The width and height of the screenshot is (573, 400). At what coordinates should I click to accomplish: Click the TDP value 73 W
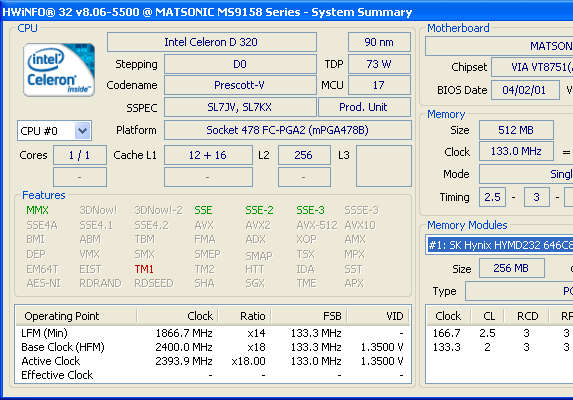pos(379,64)
